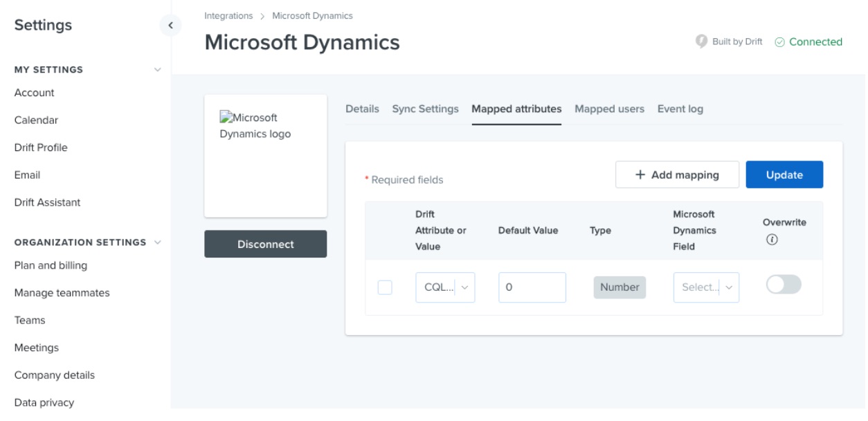Collapse the My Settings section

tap(158, 69)
